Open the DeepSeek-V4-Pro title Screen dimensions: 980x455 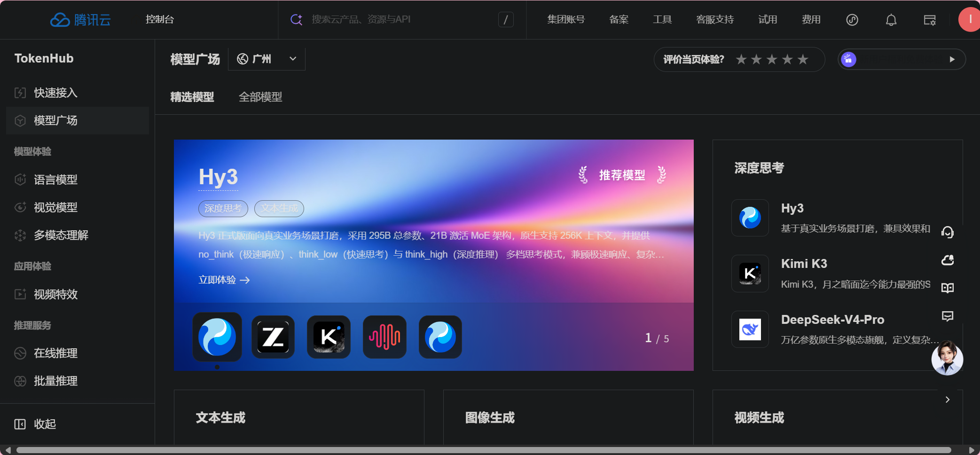click(x=832, y=320)
